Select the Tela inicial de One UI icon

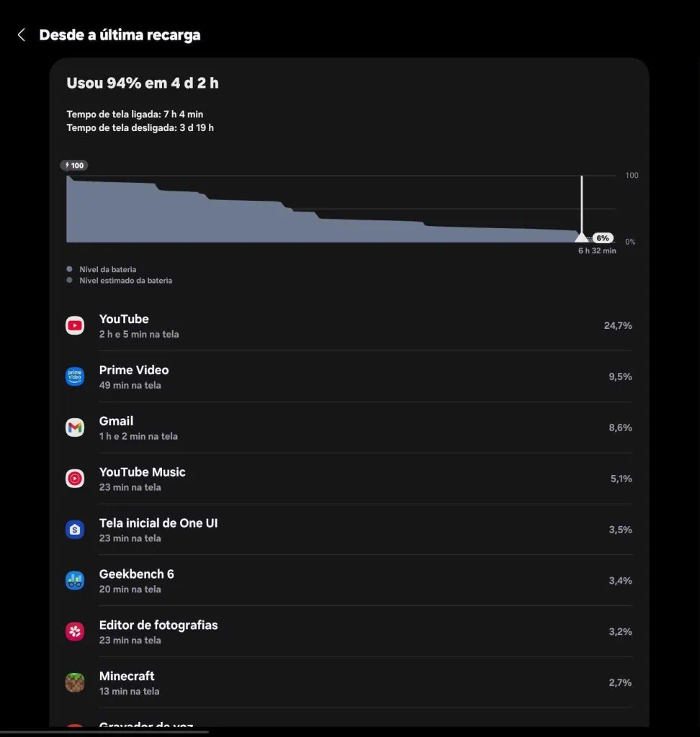coord(75,529)
